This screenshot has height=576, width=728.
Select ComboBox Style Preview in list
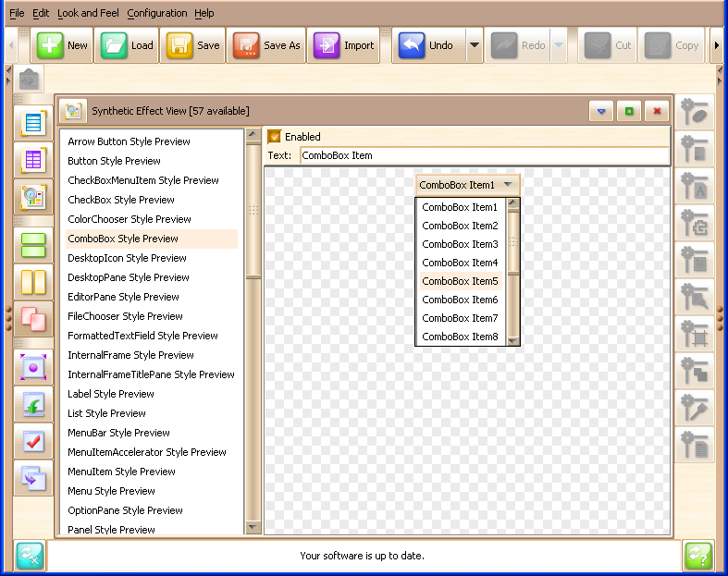(152, 239)
